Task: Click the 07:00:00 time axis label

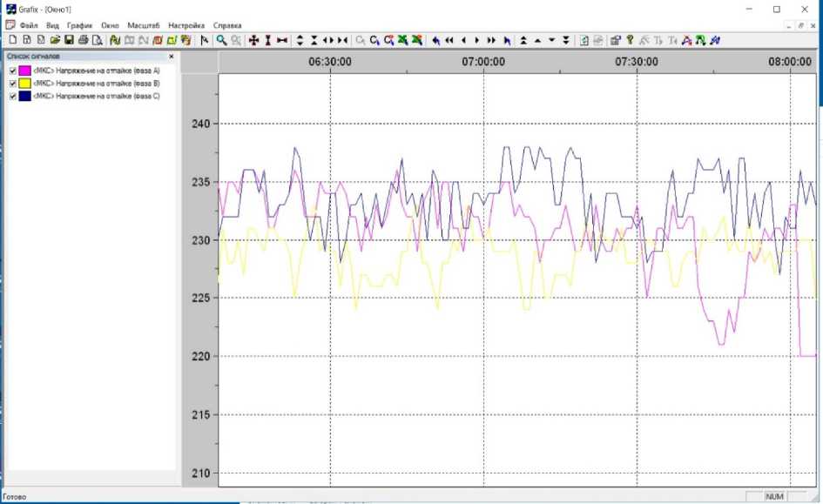Action: click(483, 62)
